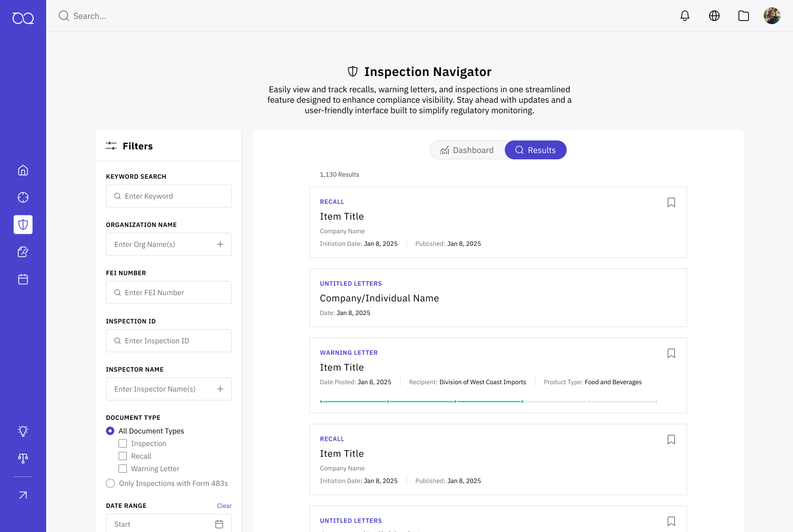The image size is (793, 532).
Task: Select the compass icon in the sidebar
Action: click(x=23, y=197)
